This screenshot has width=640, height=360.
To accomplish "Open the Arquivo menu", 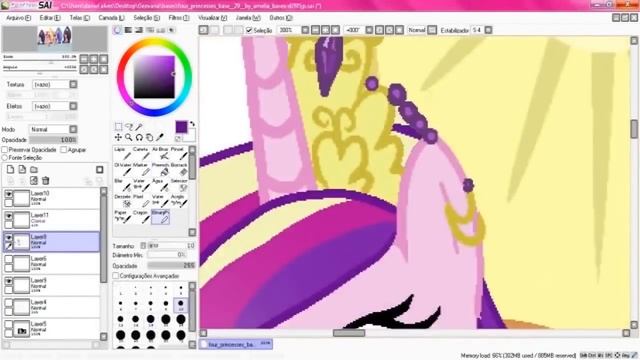I will [18, 18].
